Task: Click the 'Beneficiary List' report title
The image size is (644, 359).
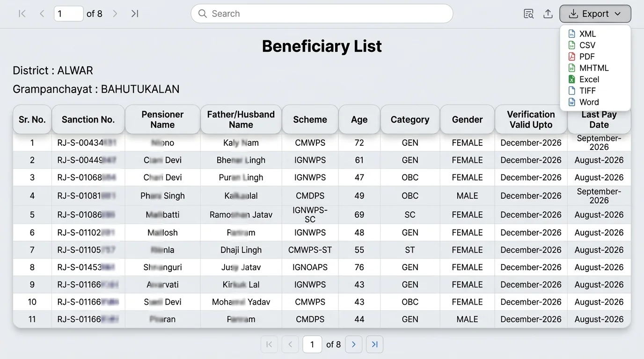Action: pyautogui.click(x=322, y=46)
